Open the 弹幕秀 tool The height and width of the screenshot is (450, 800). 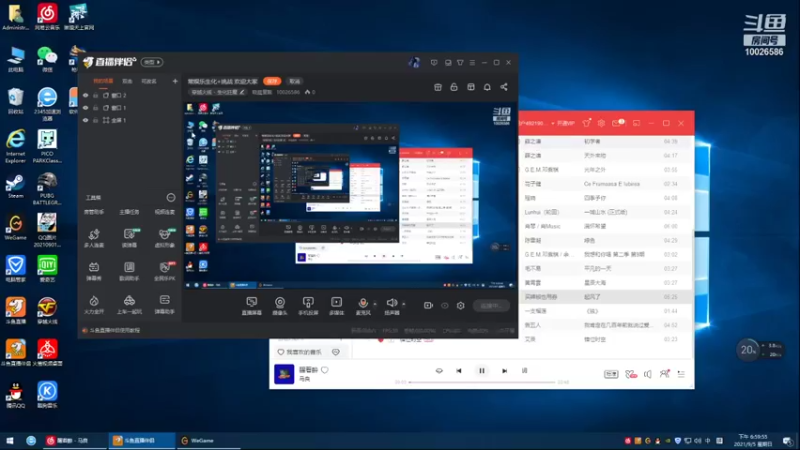coord(94,271)
